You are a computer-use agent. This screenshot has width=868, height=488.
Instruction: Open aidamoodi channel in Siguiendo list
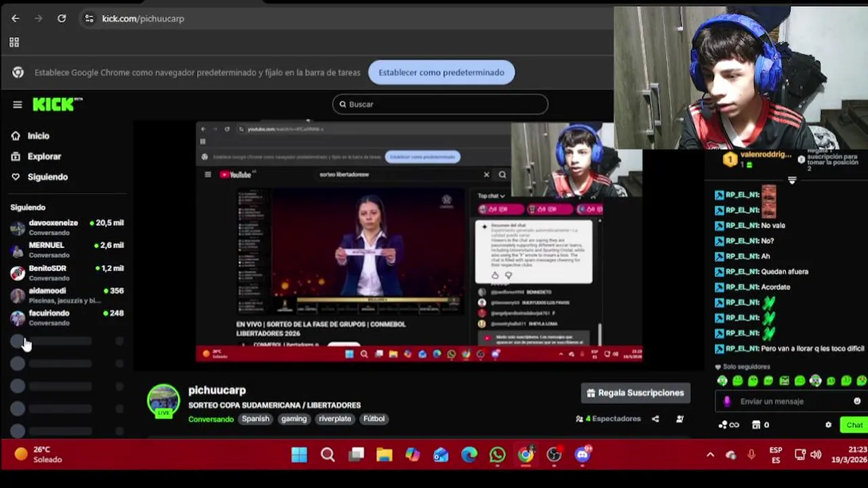click(x=66, y=296)
